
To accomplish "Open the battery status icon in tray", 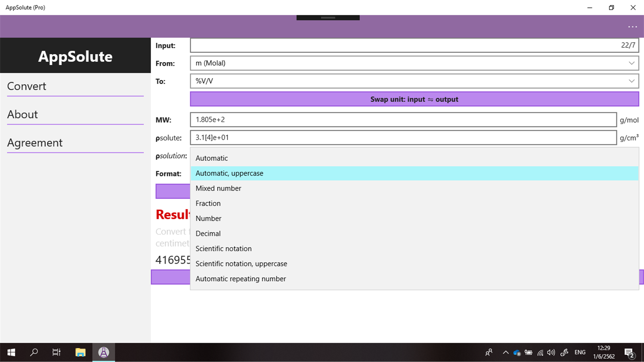I will [x=528, y=352].
